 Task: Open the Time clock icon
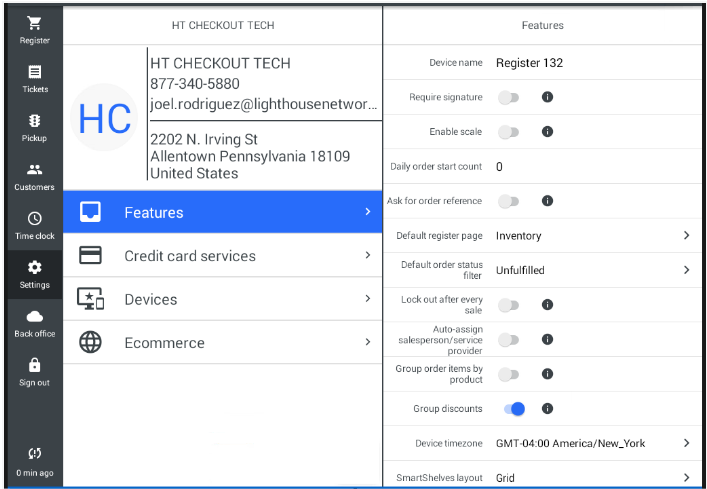34,219
